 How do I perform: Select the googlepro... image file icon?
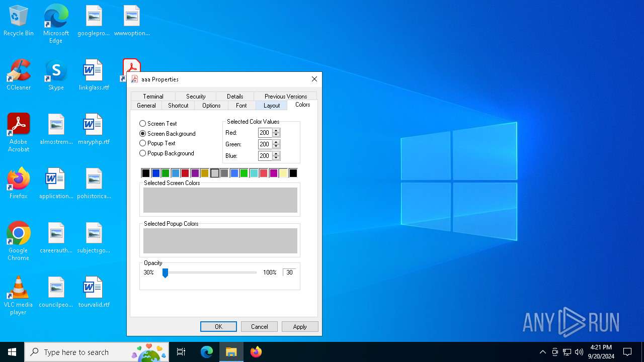click(94, 21)
